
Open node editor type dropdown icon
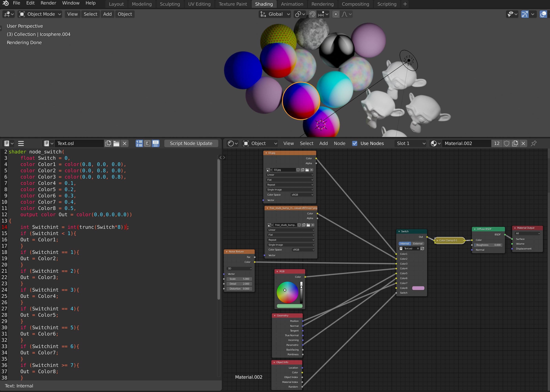click(x=233, y=143)
